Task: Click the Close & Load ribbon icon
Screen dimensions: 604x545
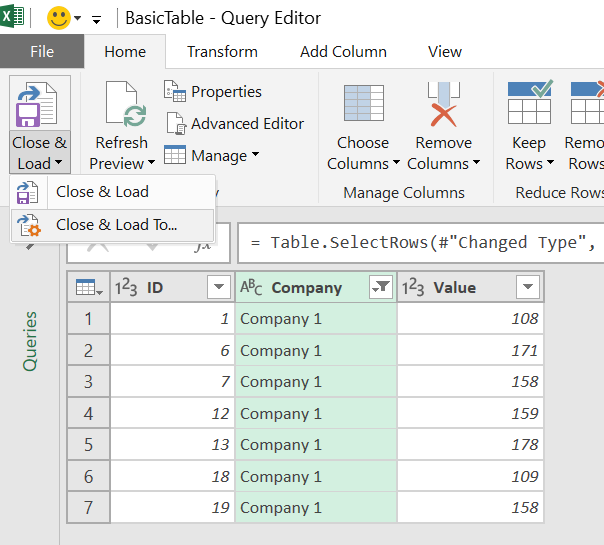Action: 37,104
